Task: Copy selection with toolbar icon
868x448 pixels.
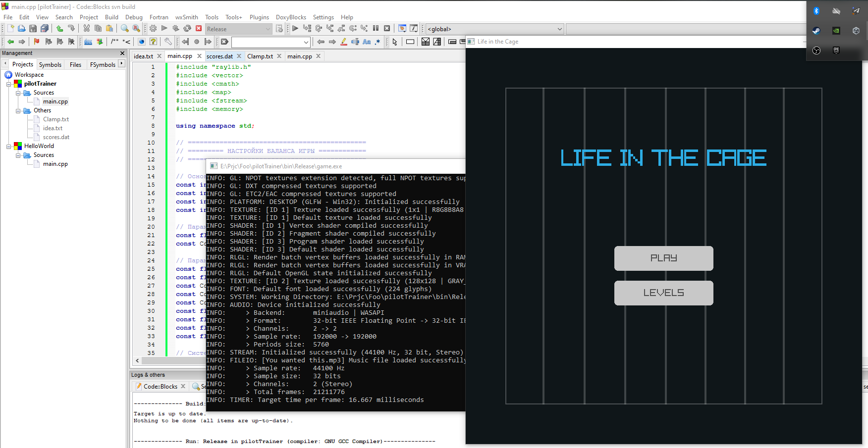Action: [98, 29]
